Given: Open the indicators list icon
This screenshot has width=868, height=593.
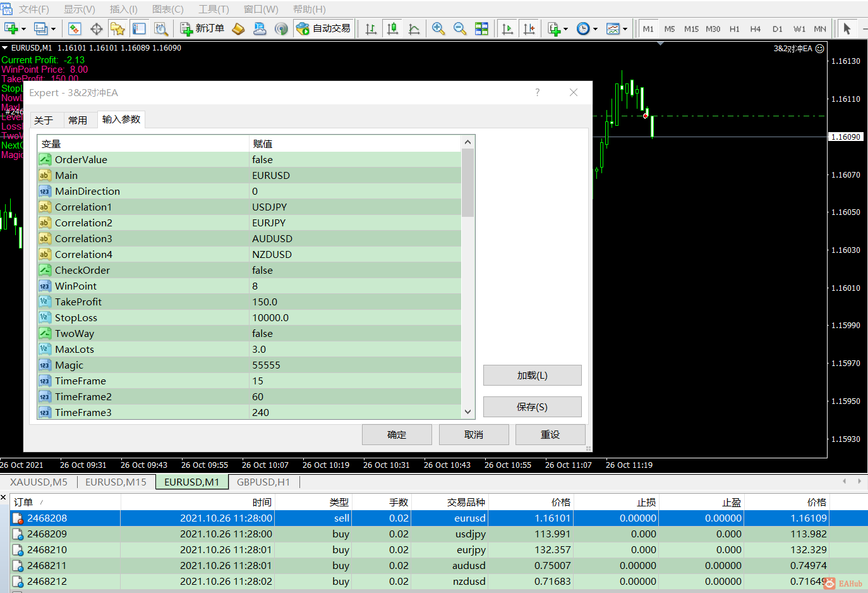Looking at the screenshot, I should click(554, 28).
